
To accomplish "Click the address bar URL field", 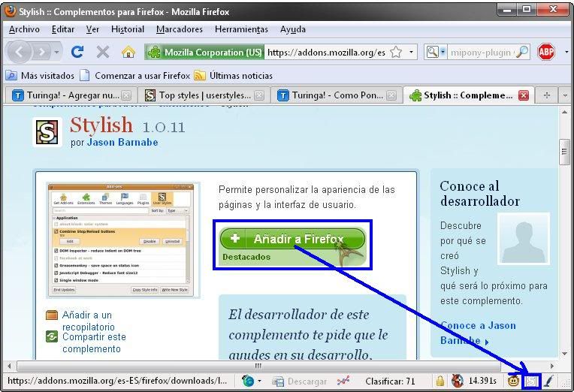I will [326, 53].
